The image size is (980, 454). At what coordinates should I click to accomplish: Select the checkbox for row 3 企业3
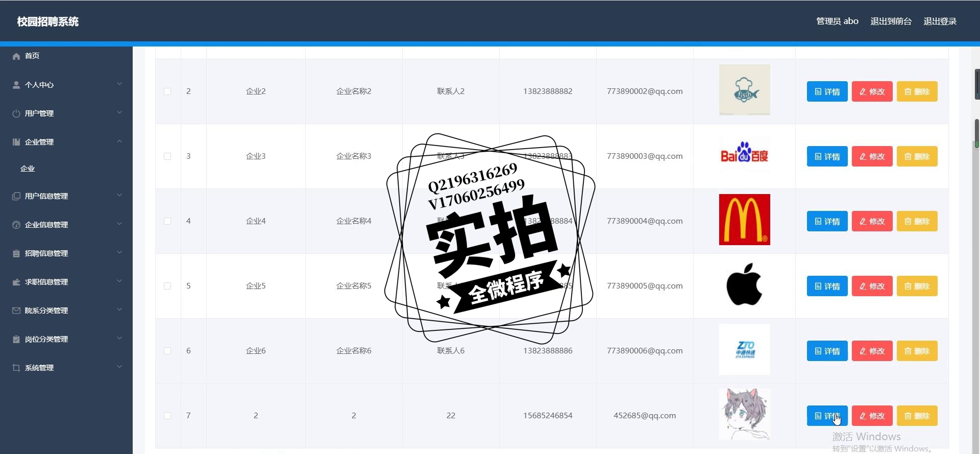(167, 156)
